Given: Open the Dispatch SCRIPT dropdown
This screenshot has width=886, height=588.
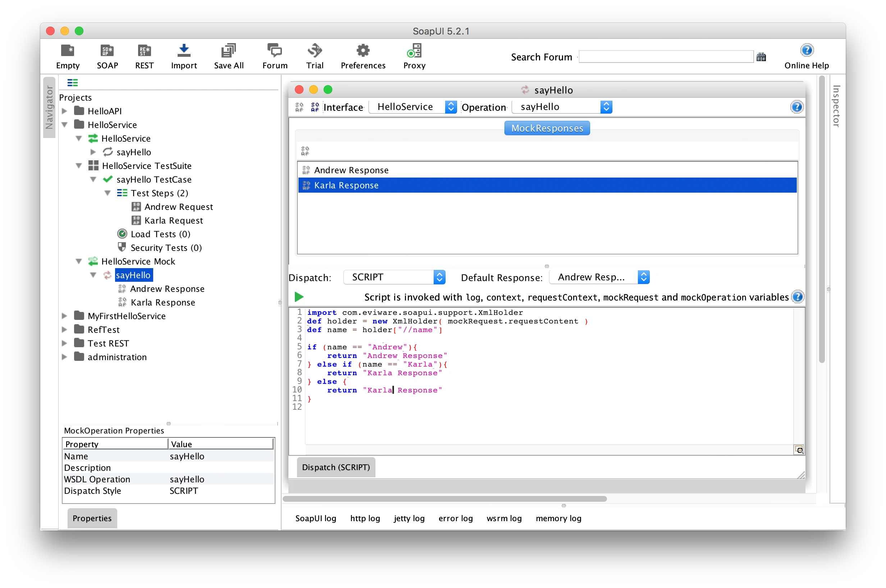Looking at the screenshot, I should coord(394,277).
